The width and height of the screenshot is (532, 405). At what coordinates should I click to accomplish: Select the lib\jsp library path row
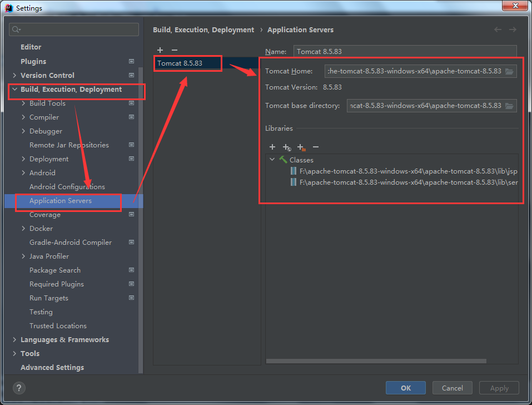[x=408, y=171]
